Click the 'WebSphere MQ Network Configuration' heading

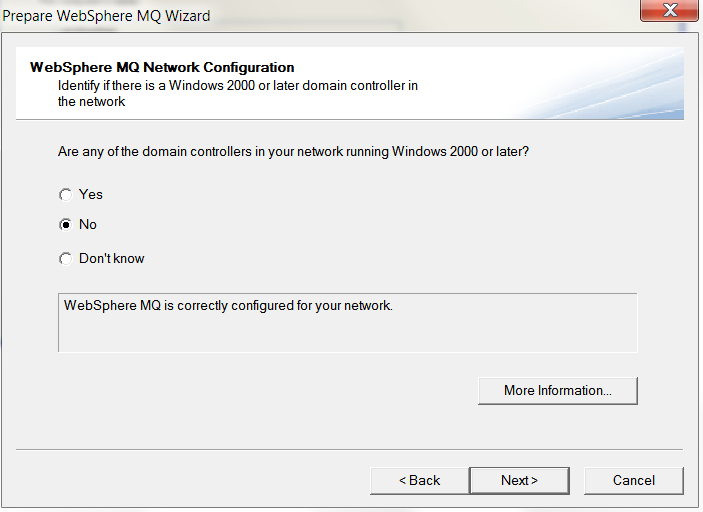coord(162,67)
